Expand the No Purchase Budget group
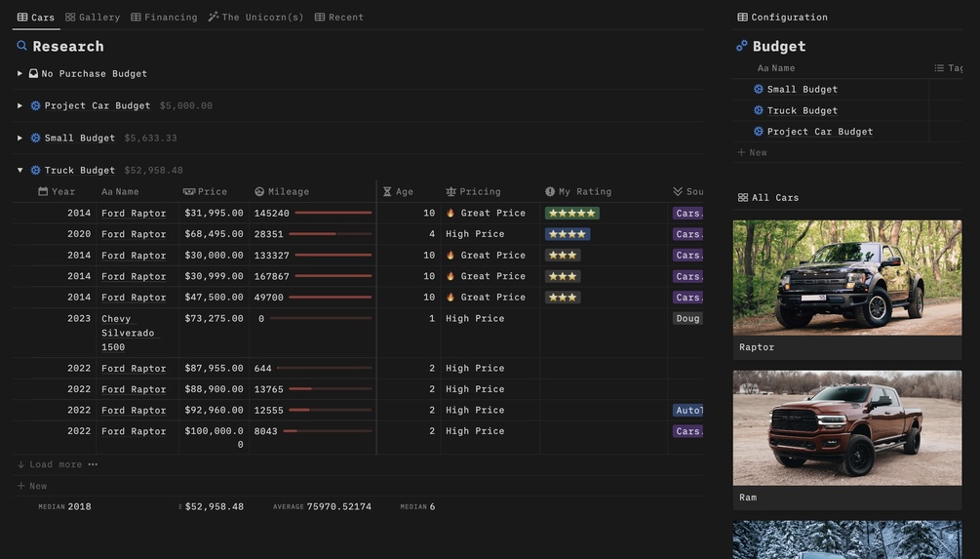980x559 pixels. (20, 74)
